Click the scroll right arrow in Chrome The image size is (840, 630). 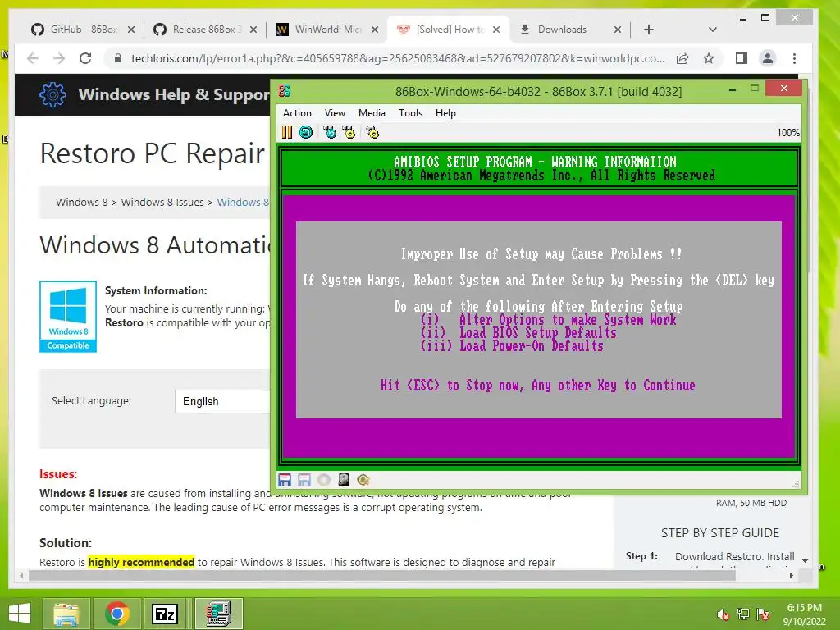[x=792, y=575]
